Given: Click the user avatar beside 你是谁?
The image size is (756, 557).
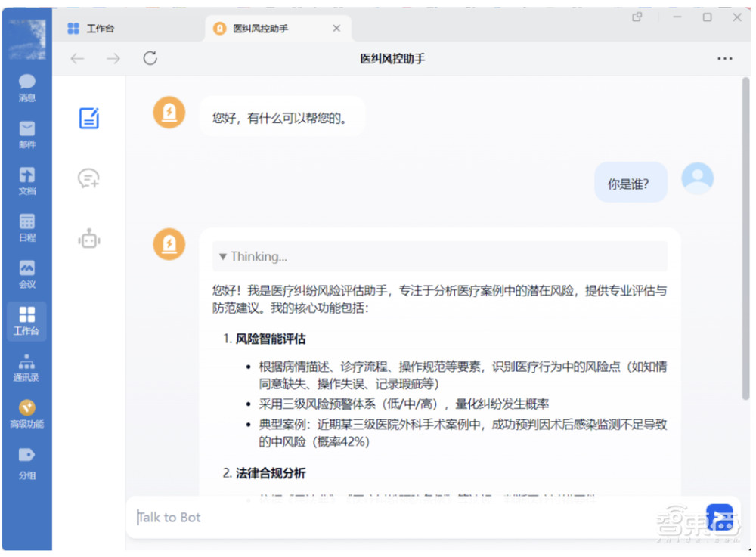Looking at the screenshot, I should coord(696,178).
